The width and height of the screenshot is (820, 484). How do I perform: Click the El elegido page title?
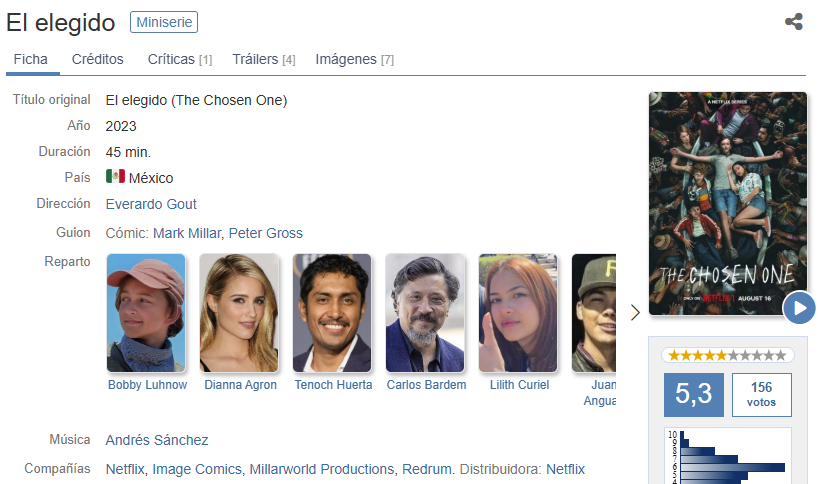(x=61, y=23)
